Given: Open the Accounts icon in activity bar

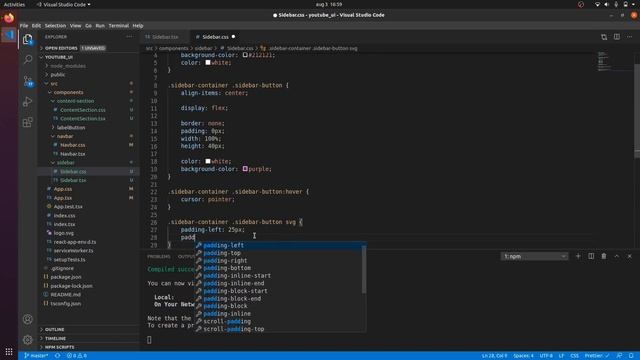Looking at the screenshot, I should pos(27,319).
